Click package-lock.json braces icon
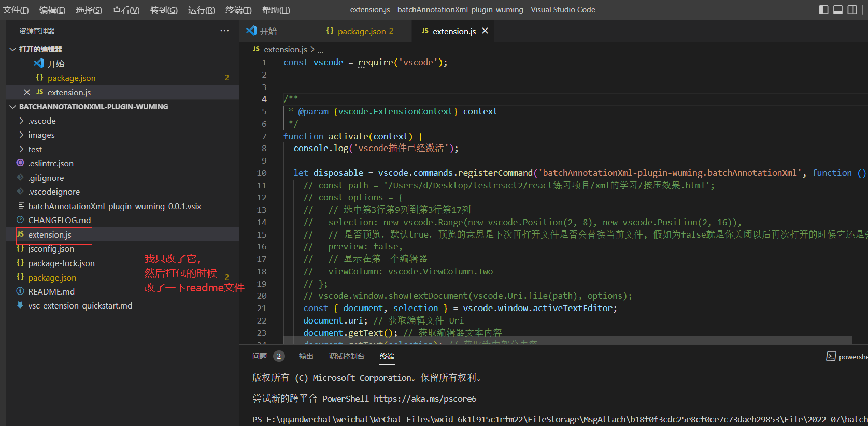The image size is (868, 426). point(20,263)
